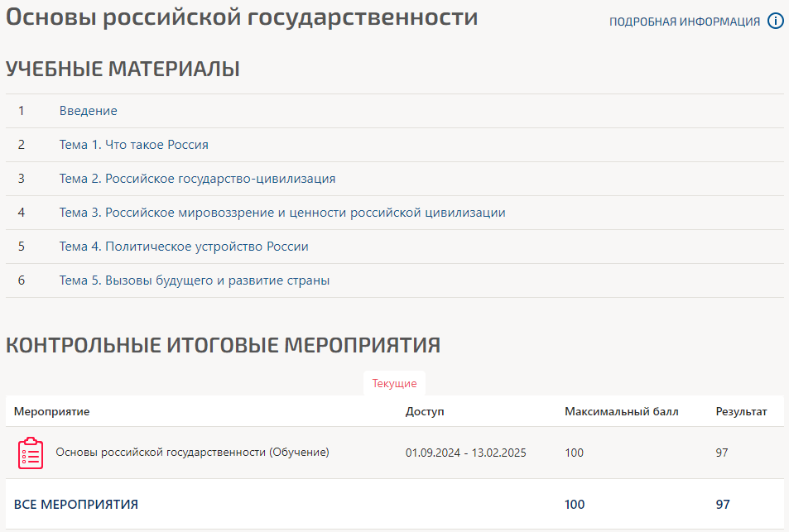Click the Мероприятие column header

pos(52,411)
